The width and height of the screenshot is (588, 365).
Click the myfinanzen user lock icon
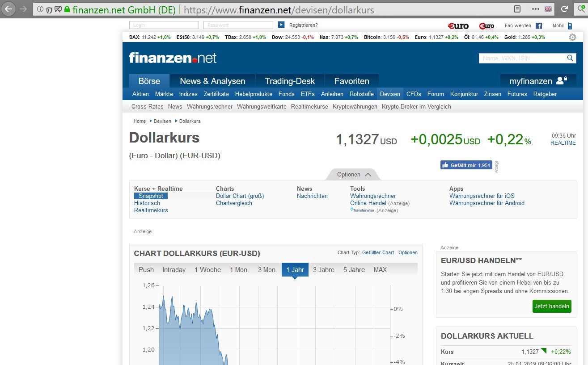[562, 81]
